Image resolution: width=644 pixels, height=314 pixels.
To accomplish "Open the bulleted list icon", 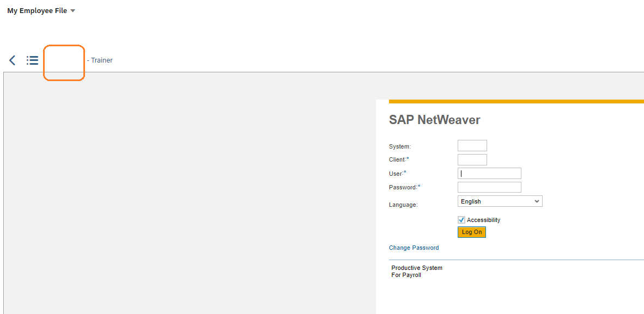I will (33, 60).
